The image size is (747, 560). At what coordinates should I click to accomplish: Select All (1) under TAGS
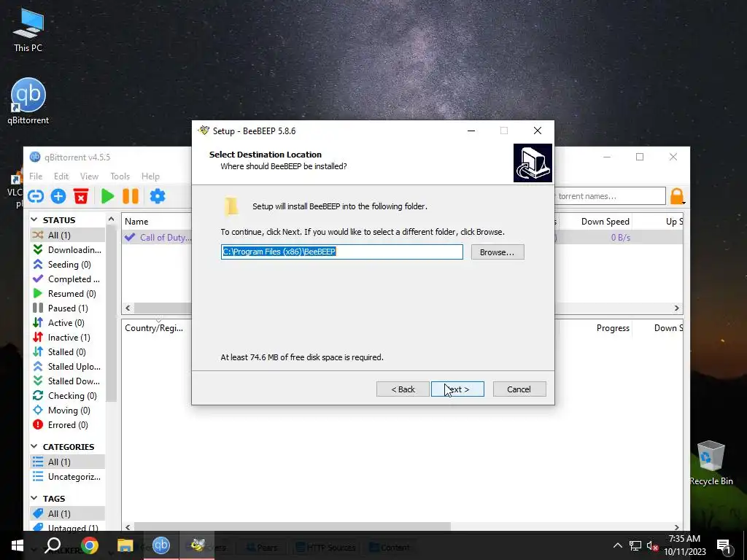(x=67, y=514)
